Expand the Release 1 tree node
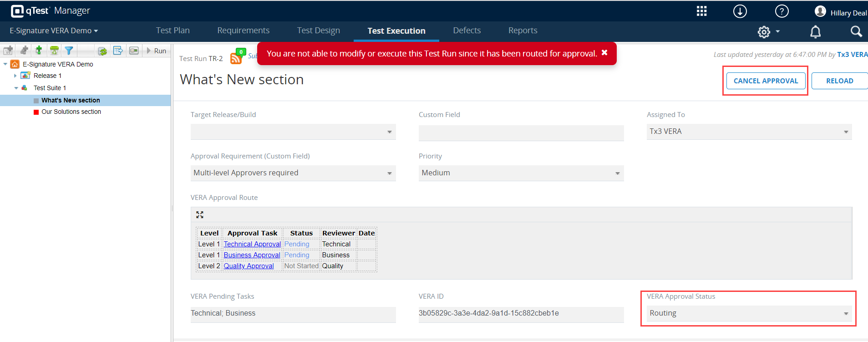The width and height of the screenshot is (868, 342). click(15, 76)
